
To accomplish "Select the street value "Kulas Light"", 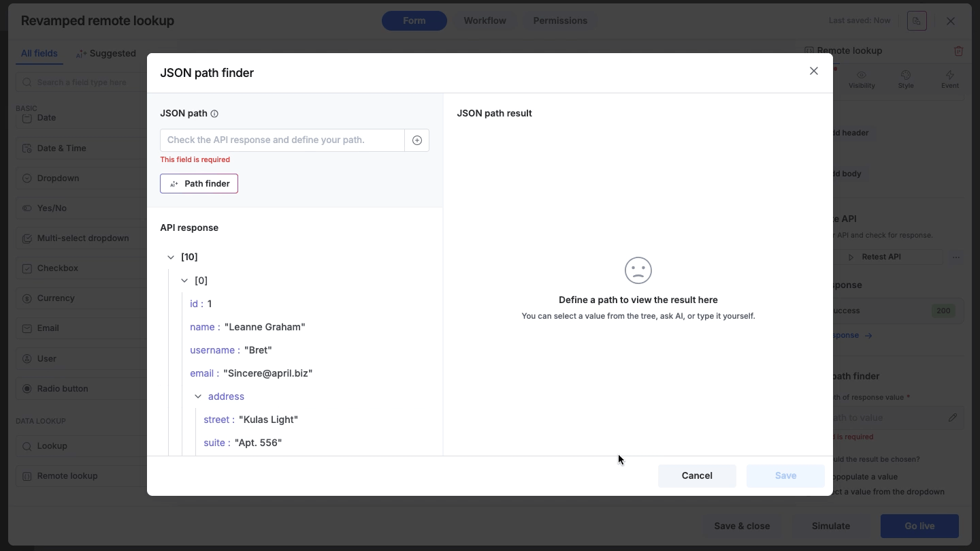I will click(268, 420).
